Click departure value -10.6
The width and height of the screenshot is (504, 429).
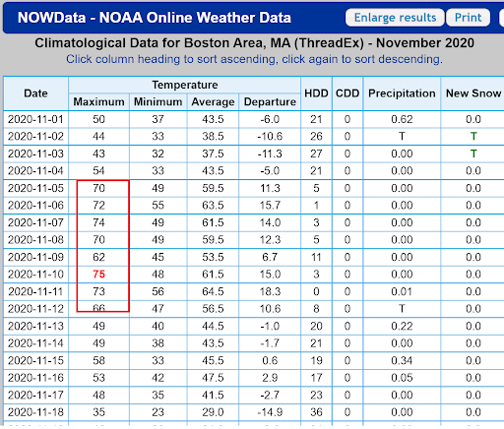tap(270, 136)
